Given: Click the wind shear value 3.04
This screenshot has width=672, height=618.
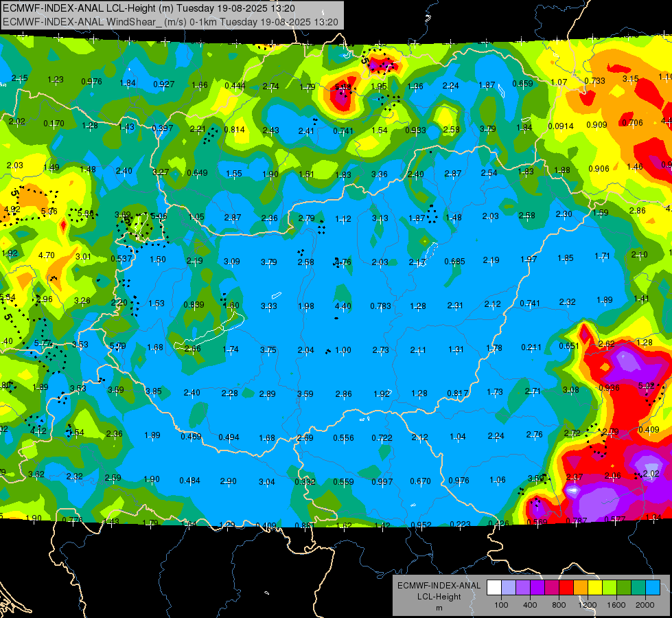Looking at the screenshot, I should 266,482.
